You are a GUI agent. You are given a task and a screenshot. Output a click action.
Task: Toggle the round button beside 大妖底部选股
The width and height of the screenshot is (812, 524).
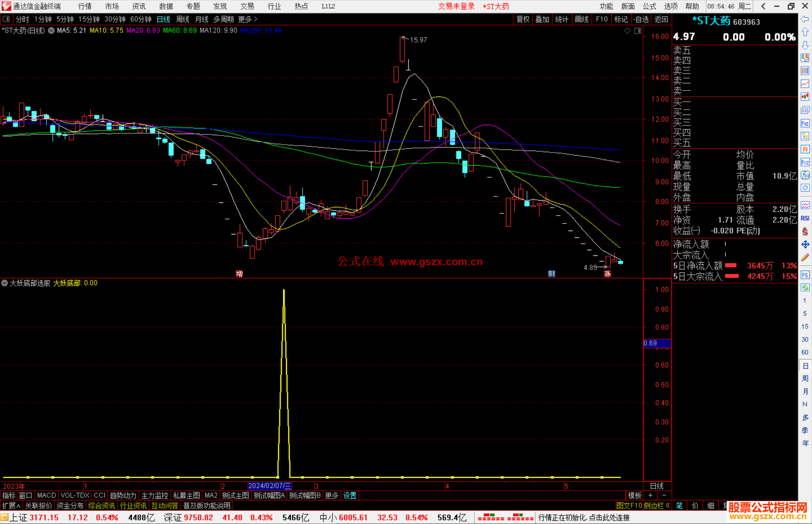tap(5, 283)
